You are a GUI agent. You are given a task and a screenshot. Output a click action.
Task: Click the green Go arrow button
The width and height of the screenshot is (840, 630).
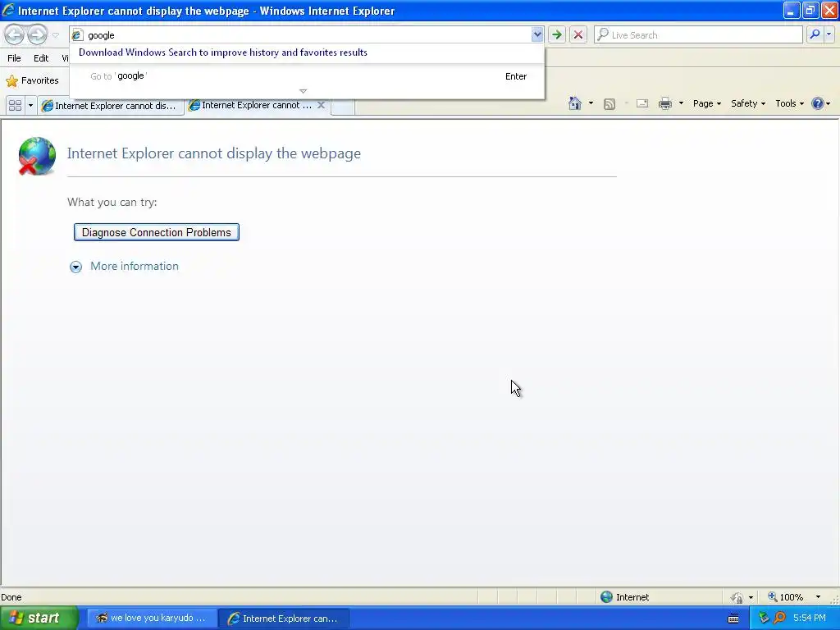557,34
